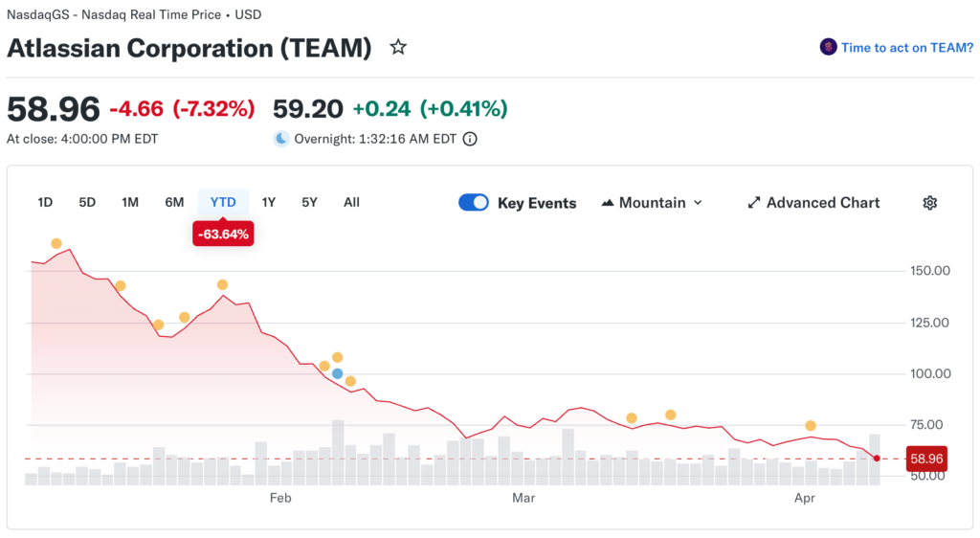The image size is (980, 538).
Task: Open chart settings gear icon
Action: [x=929, y=203]
